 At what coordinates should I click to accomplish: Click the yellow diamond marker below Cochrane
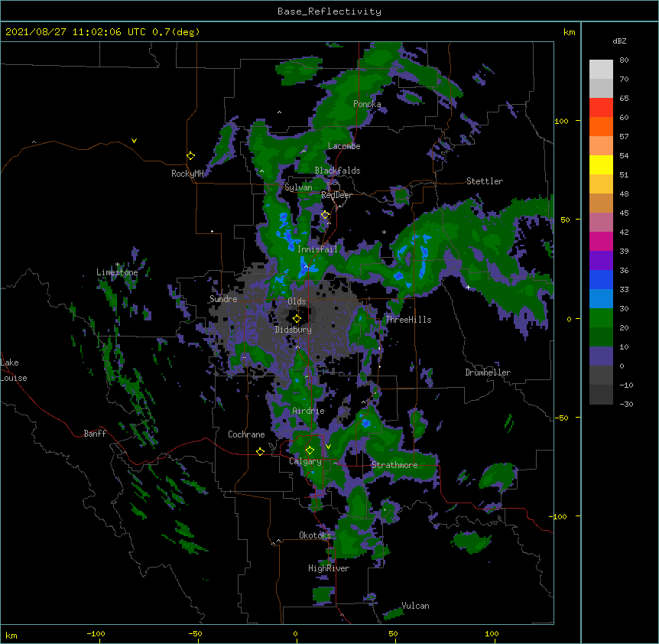coord(260,451)
